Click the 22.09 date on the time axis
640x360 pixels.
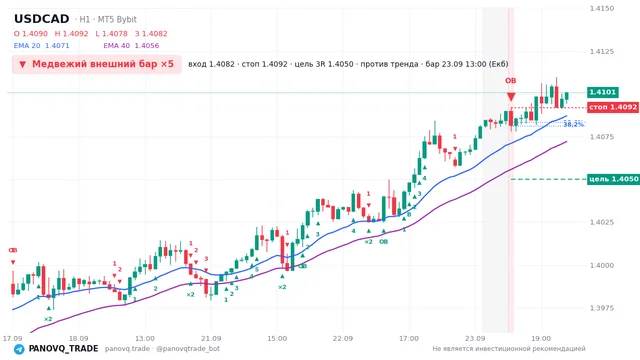click(x=343, y=338)
